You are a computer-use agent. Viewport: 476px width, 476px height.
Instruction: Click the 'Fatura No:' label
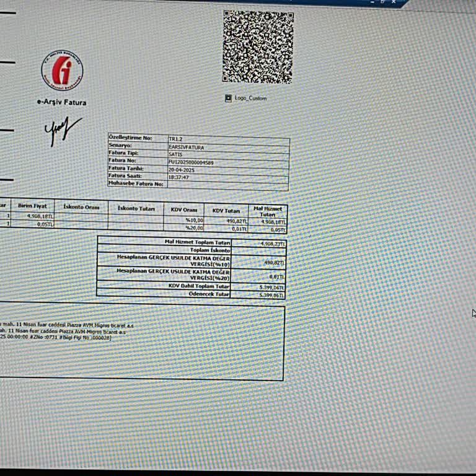pyautogui.click(x=122, y=161)
